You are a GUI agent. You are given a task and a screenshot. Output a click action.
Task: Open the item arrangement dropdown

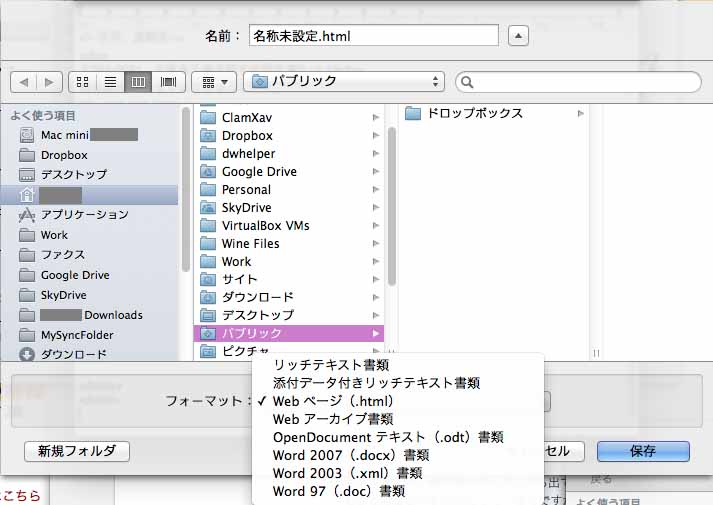point(214,82)
